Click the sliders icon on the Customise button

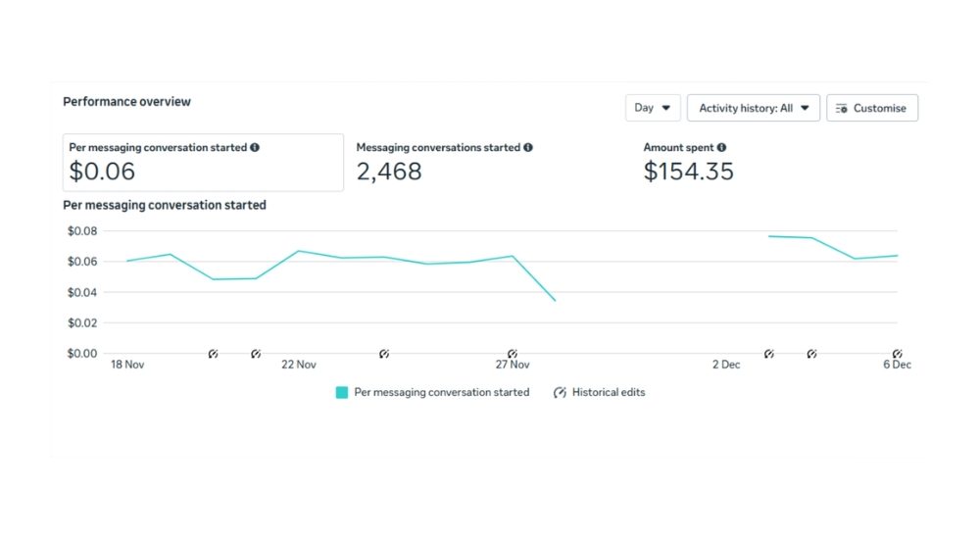coord(841,108)
